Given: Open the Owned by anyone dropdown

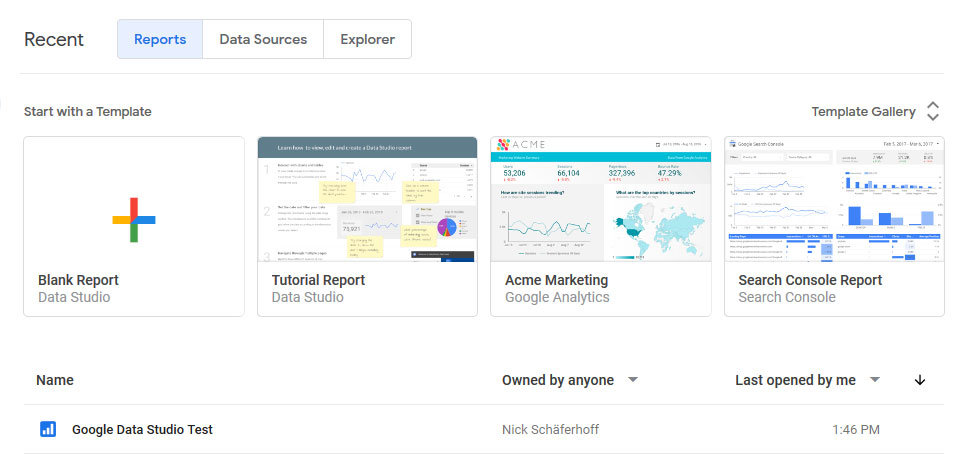Looking at the screenshot, I should (x=570, y=380).
